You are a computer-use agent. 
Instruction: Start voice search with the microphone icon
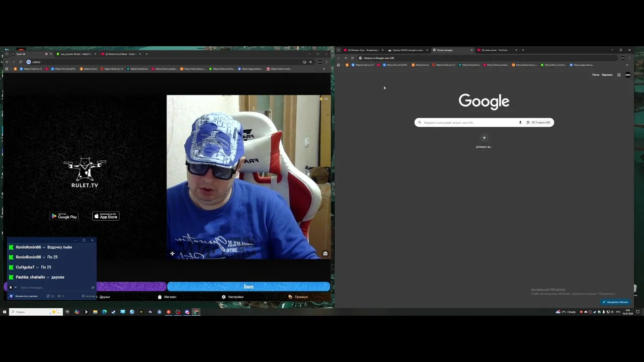(520, 123)
